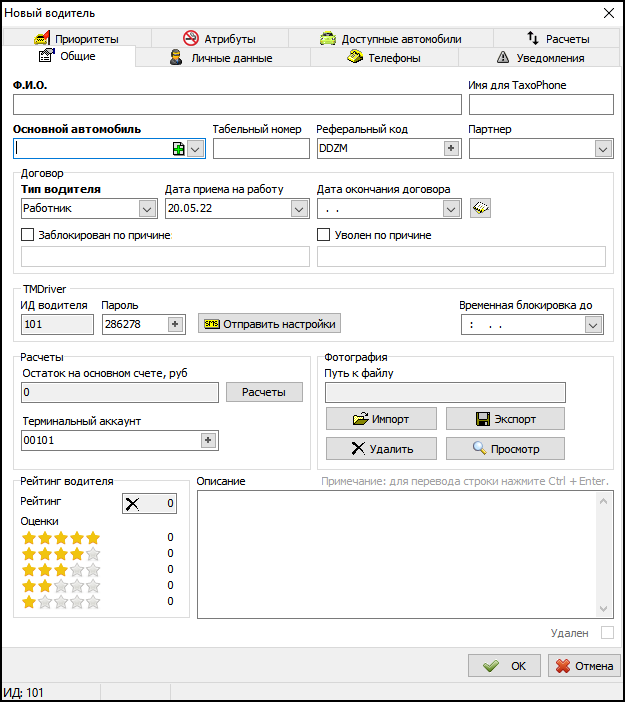
Task: Expand the Тип водителя dropdown
Action: click(x=147, y=208)
